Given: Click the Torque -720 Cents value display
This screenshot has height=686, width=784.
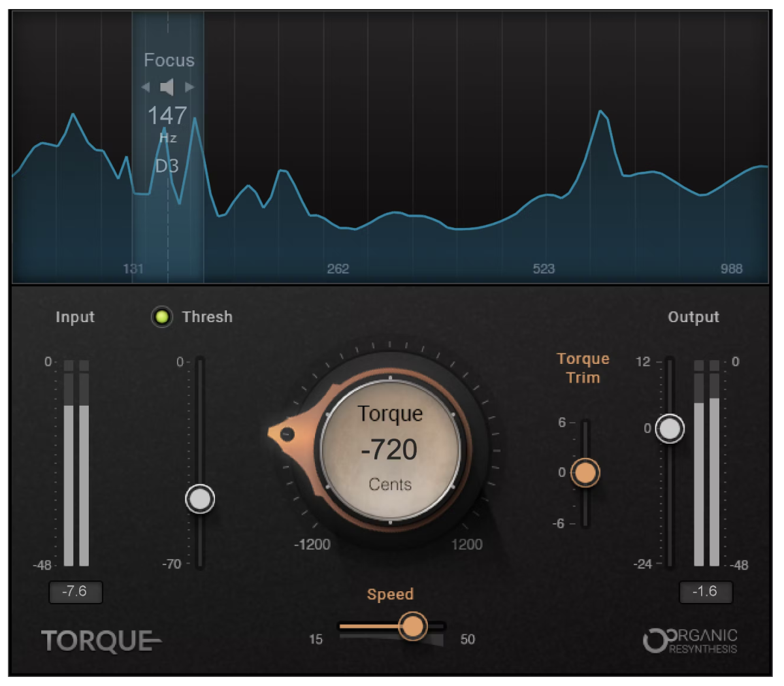Looking at the screenshot, I should pos(390,449).
